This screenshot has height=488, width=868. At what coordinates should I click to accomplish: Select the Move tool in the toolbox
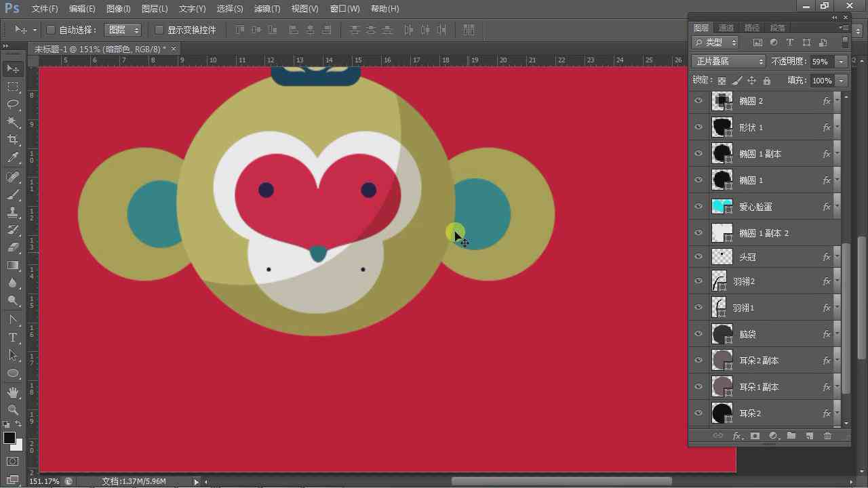pyautogui.click(x=13, y=69)
